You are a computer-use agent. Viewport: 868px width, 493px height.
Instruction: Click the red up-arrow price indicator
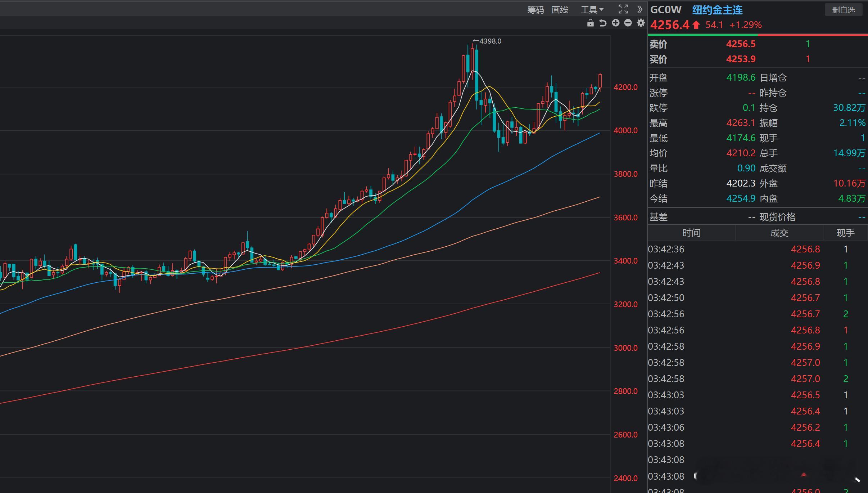click(x=696, y=25)
